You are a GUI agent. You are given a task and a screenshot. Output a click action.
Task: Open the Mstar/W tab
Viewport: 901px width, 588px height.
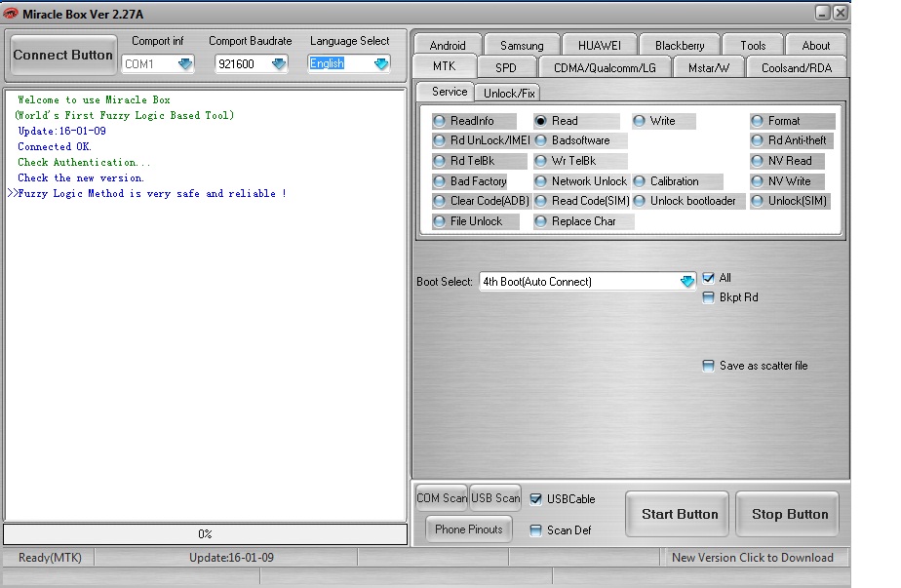point(709,68)
